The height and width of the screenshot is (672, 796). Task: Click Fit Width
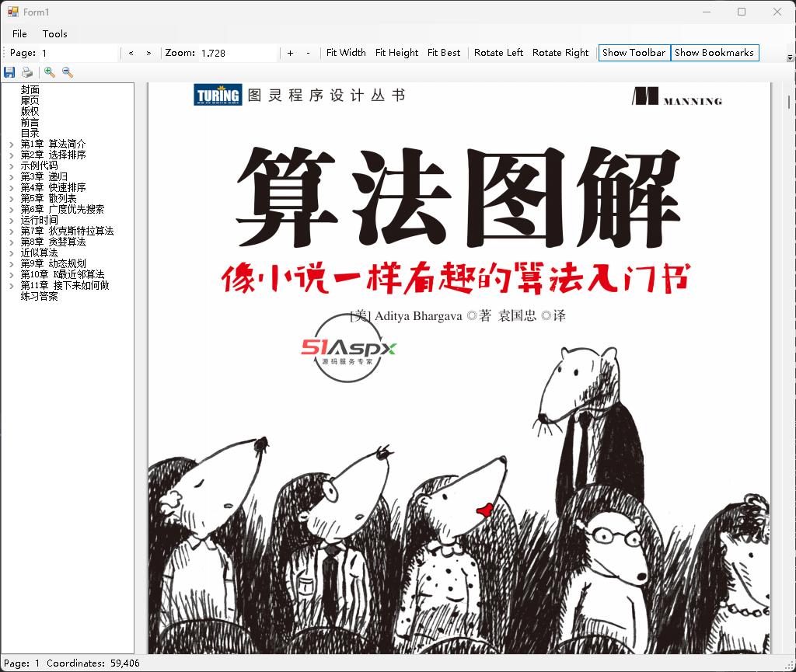pos(346,53)
